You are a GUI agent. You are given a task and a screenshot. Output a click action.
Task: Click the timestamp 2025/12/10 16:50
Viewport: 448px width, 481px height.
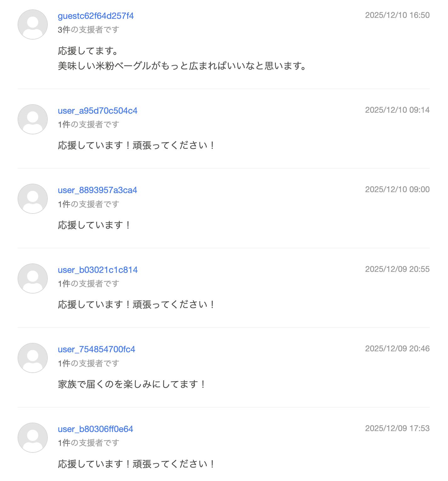397,15
